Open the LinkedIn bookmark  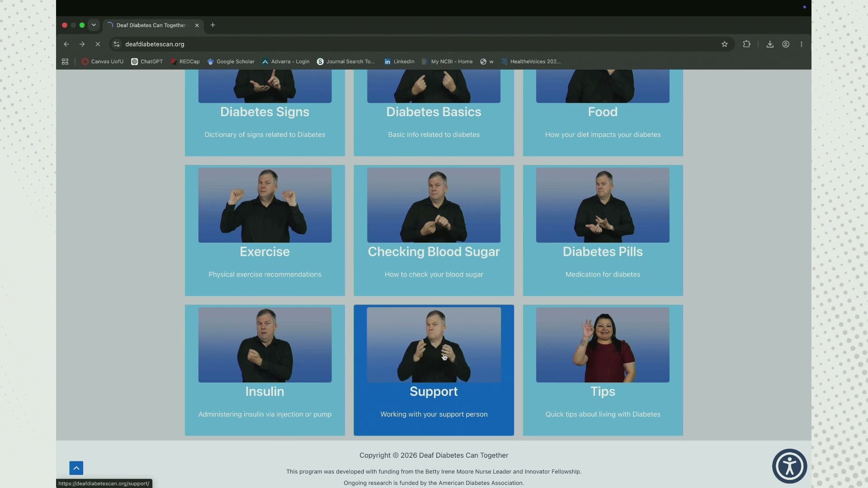coord(399,61)
